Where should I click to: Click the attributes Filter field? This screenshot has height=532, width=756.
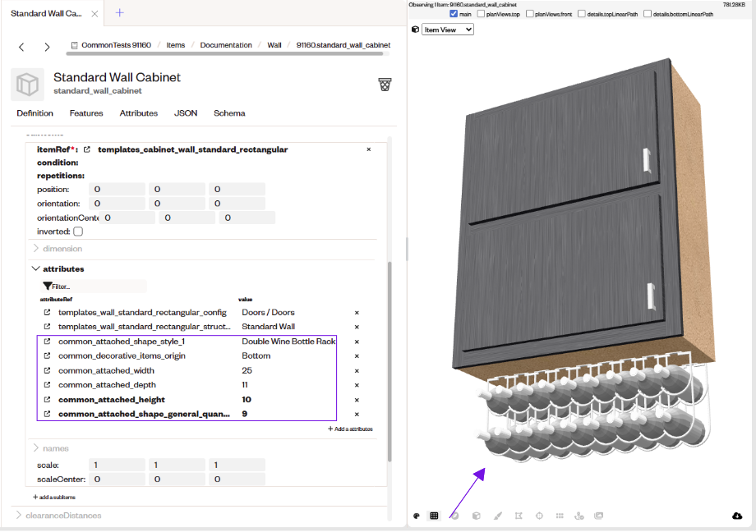94,287
